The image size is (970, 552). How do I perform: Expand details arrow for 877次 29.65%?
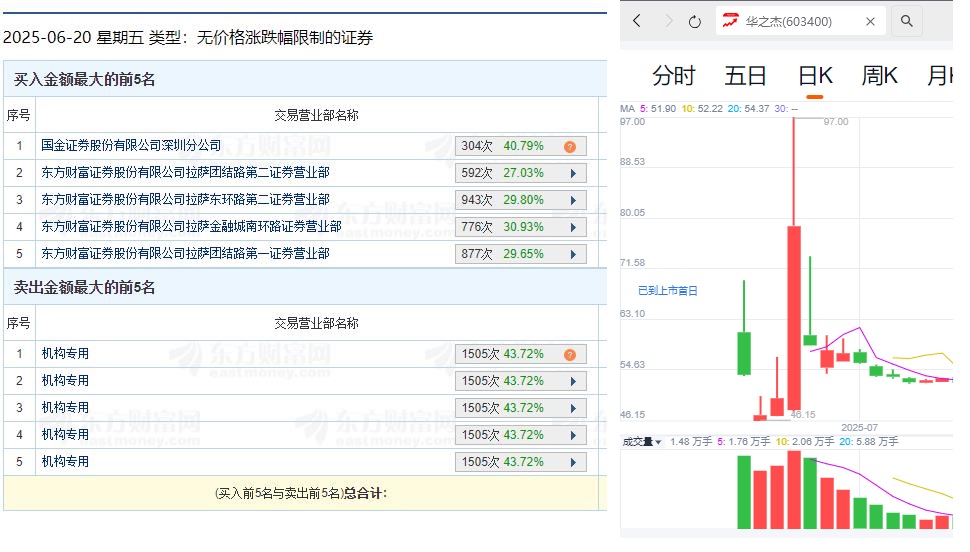click(x=573, y=254)
